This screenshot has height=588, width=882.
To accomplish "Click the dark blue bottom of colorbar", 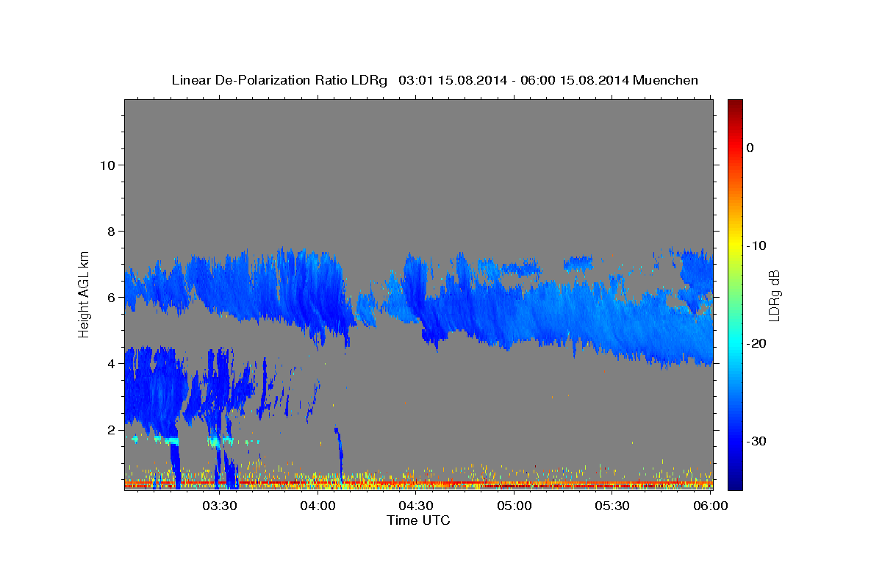I will coord(735,484).
